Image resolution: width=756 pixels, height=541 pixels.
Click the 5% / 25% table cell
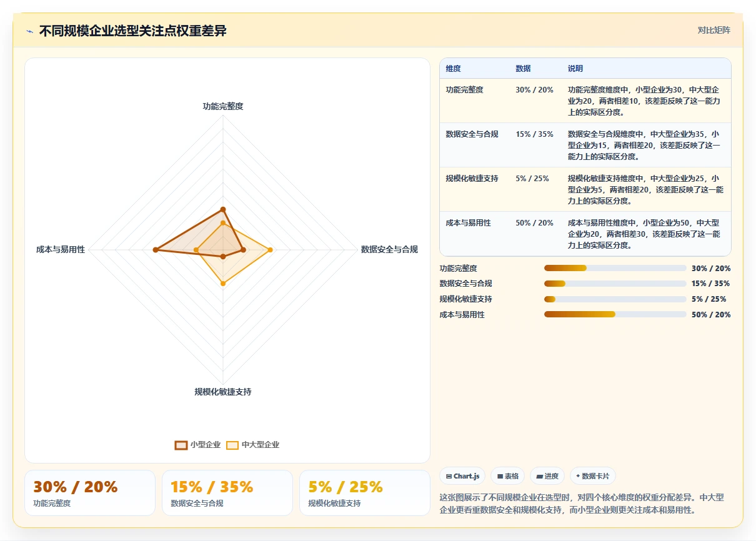(533, 179)
